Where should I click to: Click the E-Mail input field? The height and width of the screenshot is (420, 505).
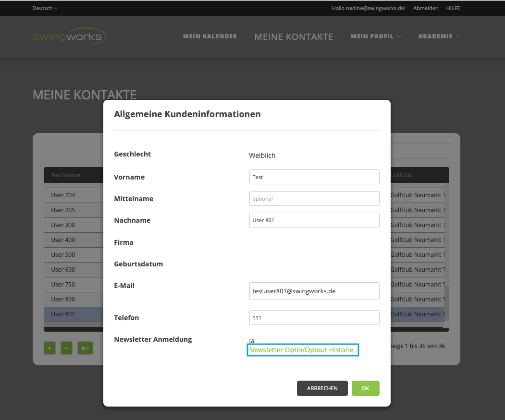point(314,291)
